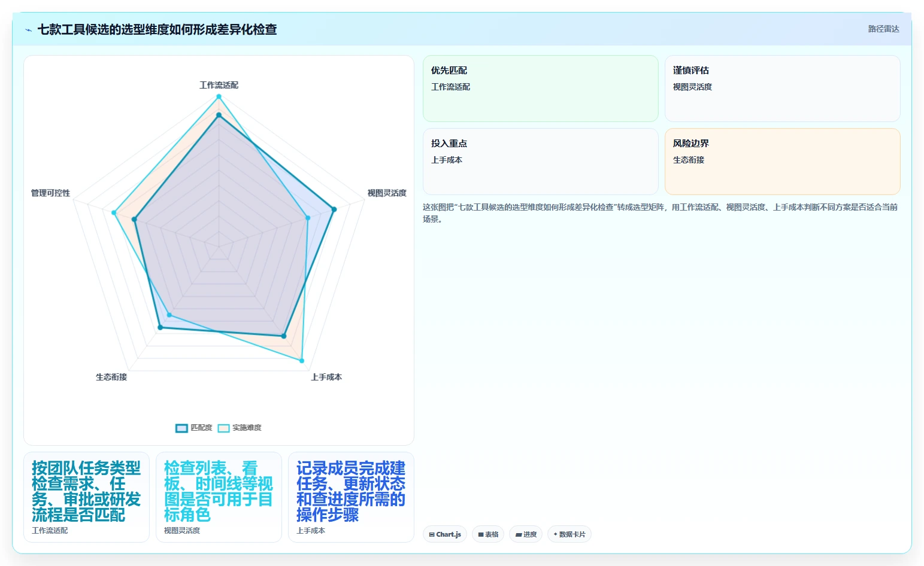Click the header title 七款工具候选的选型维度如何形成差异化检查

point(157,29)
